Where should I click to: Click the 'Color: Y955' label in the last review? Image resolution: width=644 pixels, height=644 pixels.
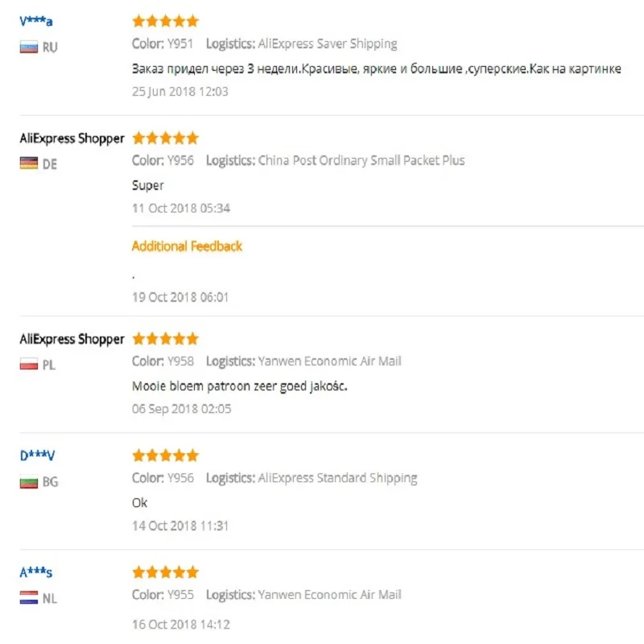(163, 595)
